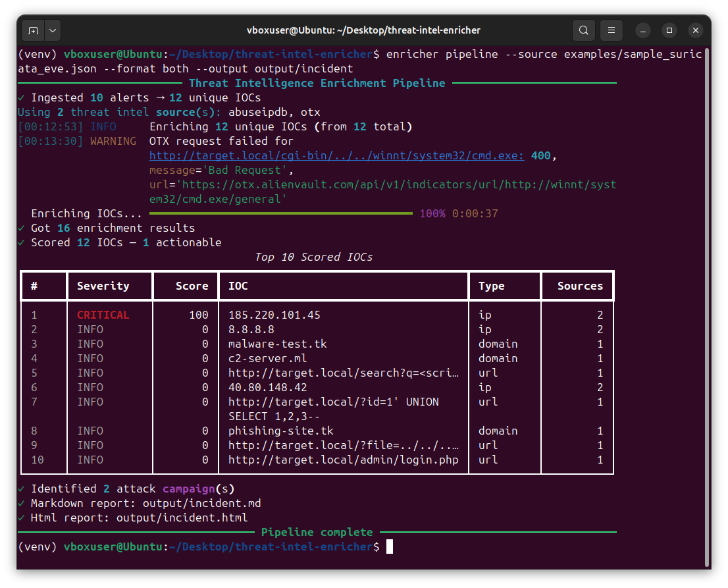Maximize the terminal window
This screenshot has height=588, width=728.
(669, 31)
